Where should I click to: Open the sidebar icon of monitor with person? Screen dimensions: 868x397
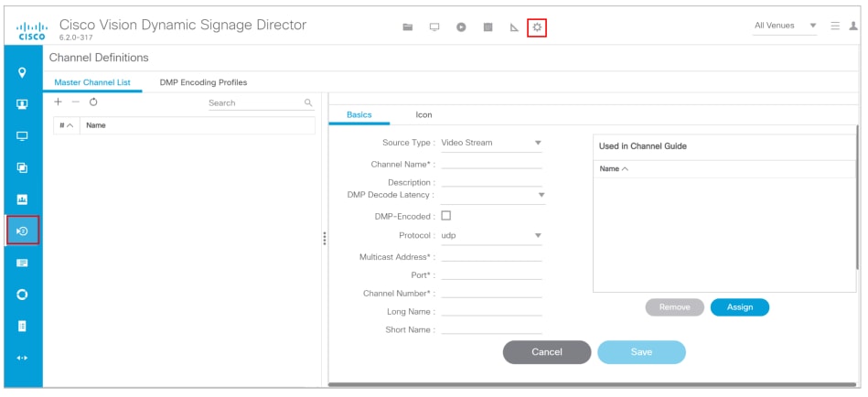tap(22, 103)
